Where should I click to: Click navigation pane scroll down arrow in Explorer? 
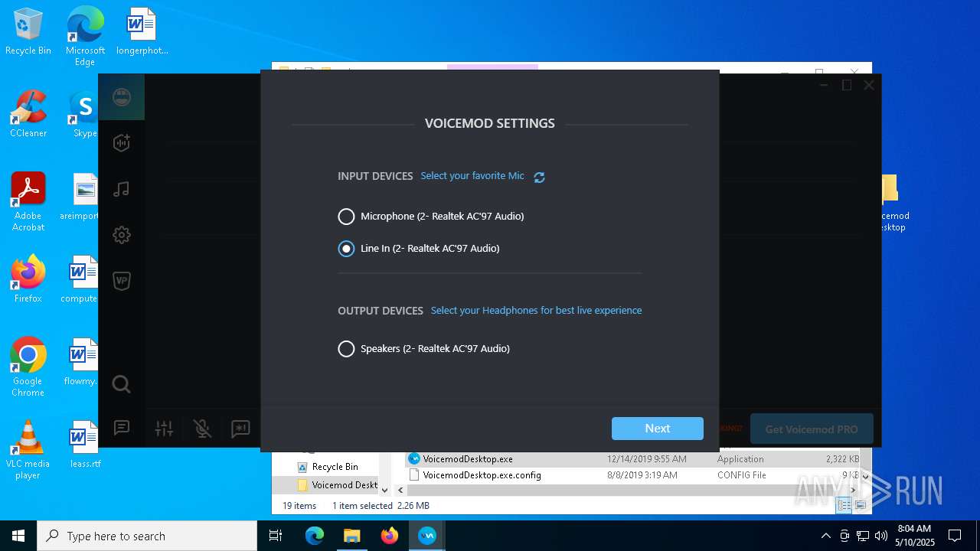coord(384,490)
